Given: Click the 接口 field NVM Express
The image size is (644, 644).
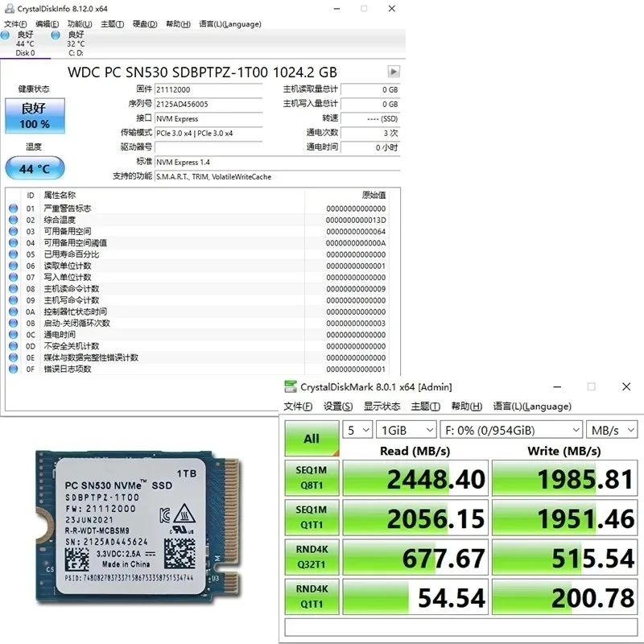Looking at the screenshot, I should 208,118.
